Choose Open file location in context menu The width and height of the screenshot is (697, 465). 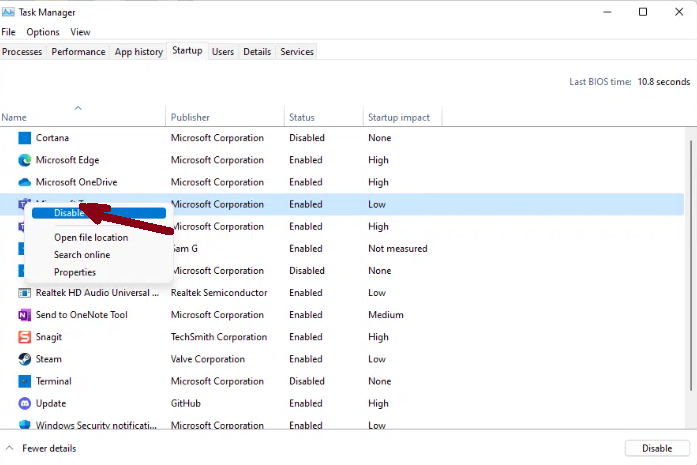[91, 238]
